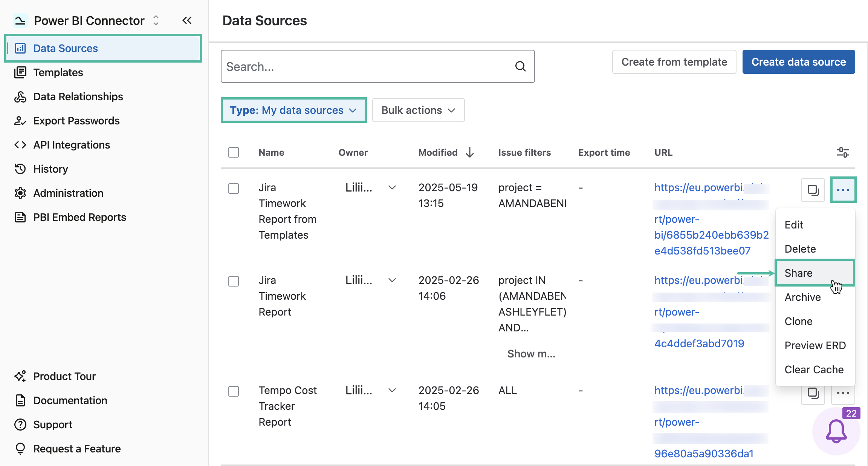Open the Power BI Connector app switcher arrows
Image resolution: width=868 pixels, height=466 pixels.
156,20
